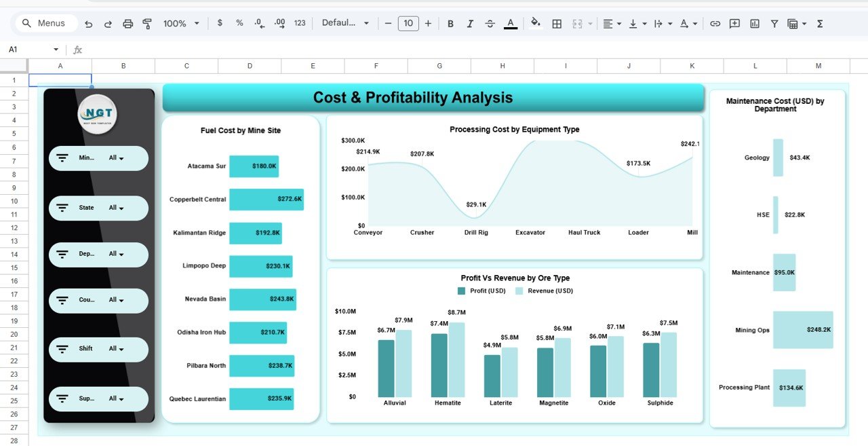The height and width of the screenshot is (446, 868).
Task: Click the Functions sigma icon
Action: [820, 24]
